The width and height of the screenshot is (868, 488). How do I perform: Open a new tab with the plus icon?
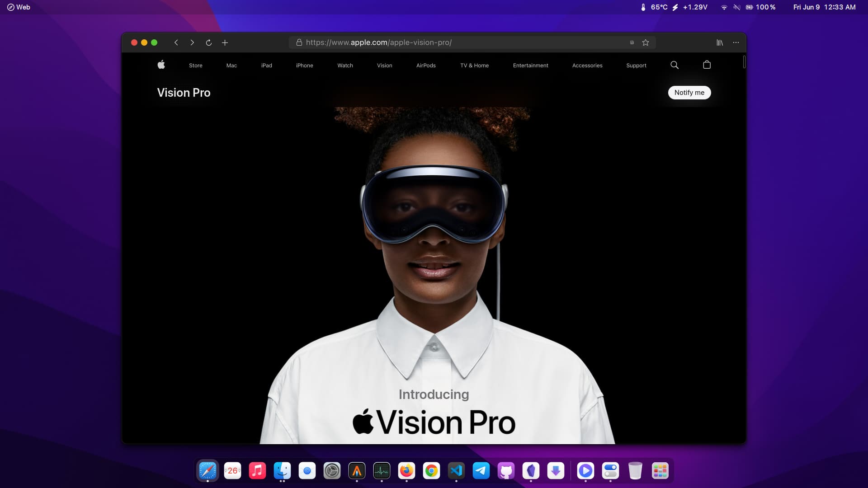(225, 42)
